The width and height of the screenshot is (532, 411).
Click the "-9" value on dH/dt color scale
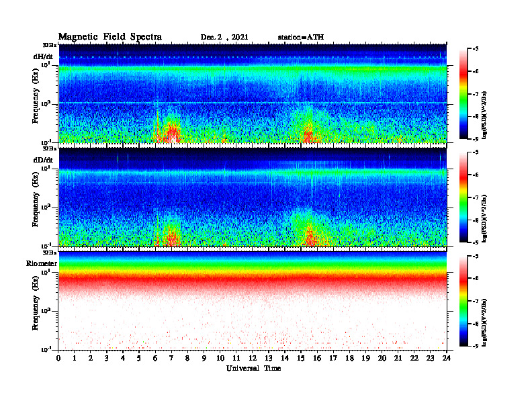(476, 139)
